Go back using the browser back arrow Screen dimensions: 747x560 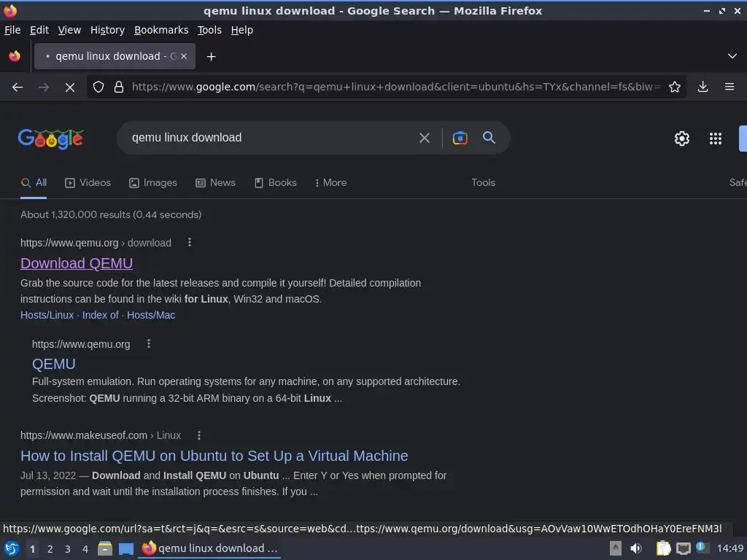click(x=18, y=87)
